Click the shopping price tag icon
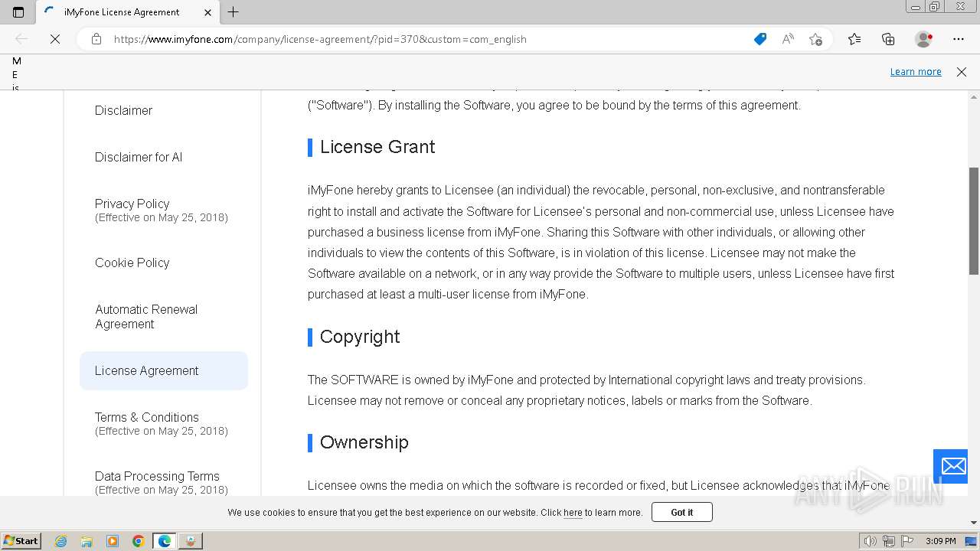 760,39
